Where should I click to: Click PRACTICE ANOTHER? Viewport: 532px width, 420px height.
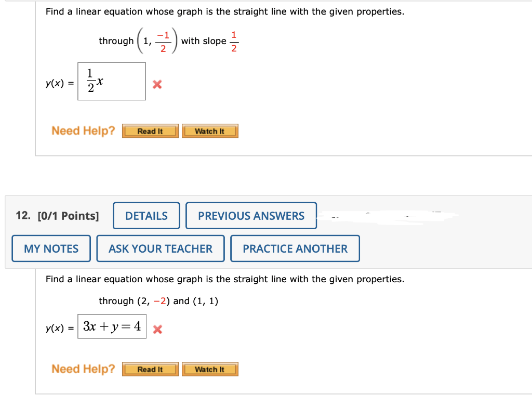click(x=295, y=248)
